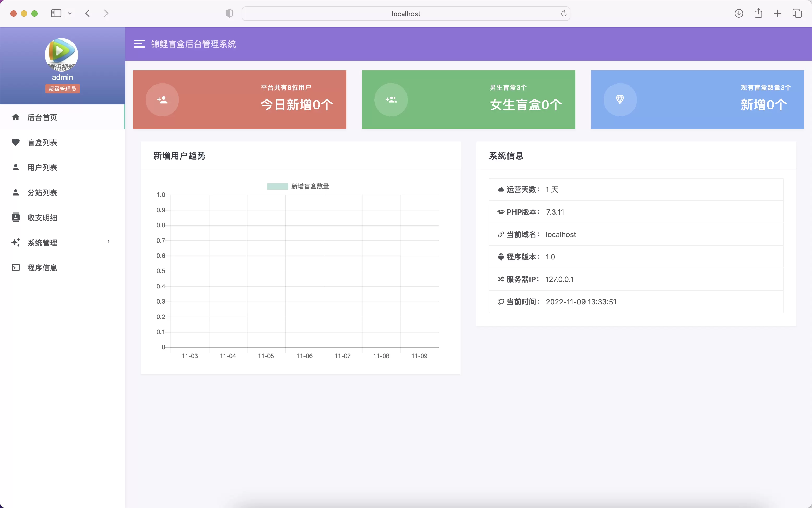The width and height of the screenshot is (812, 508).
Task: Click the shuffle icon next to 服务器IP
Action: [501, 279]
